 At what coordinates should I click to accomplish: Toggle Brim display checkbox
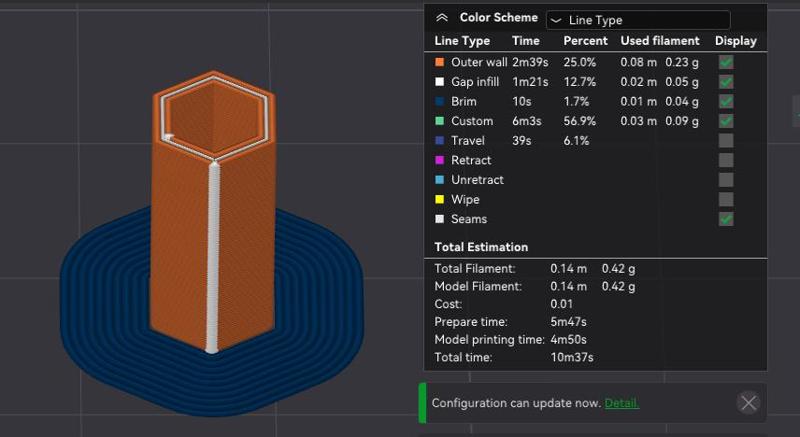(x=726, y=101)
